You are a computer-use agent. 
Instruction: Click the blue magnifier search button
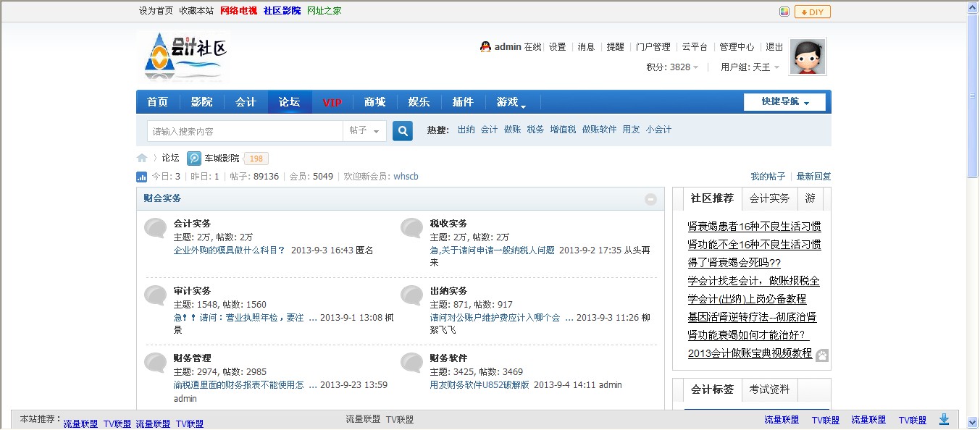403,131
